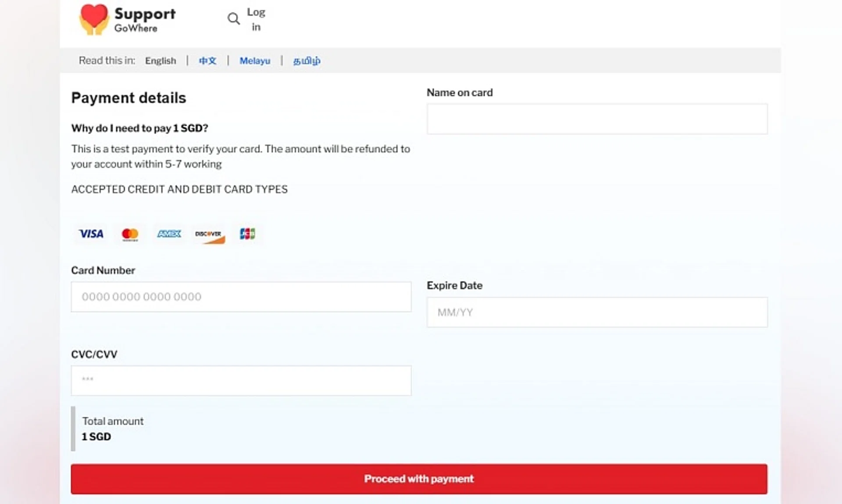Viewport: 842px width, 504px height.
Task: Click the Card Number input field
Action: pos(241,297)
